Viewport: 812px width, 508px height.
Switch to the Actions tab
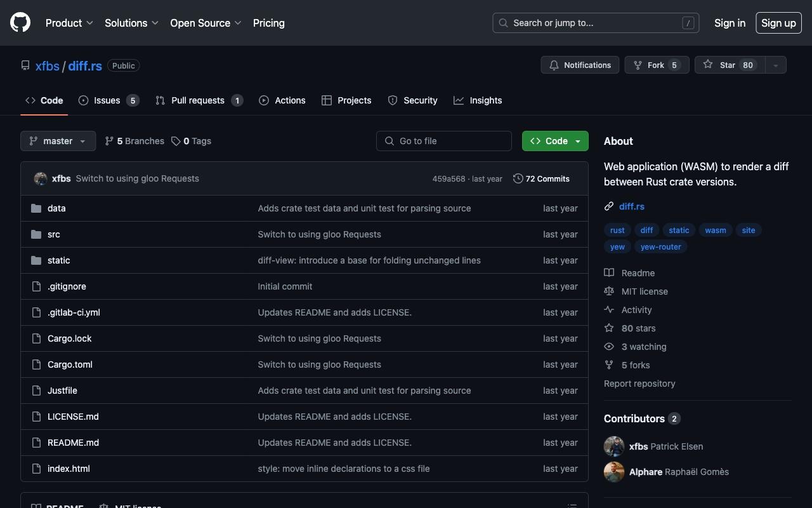click(x=282, y=100)
